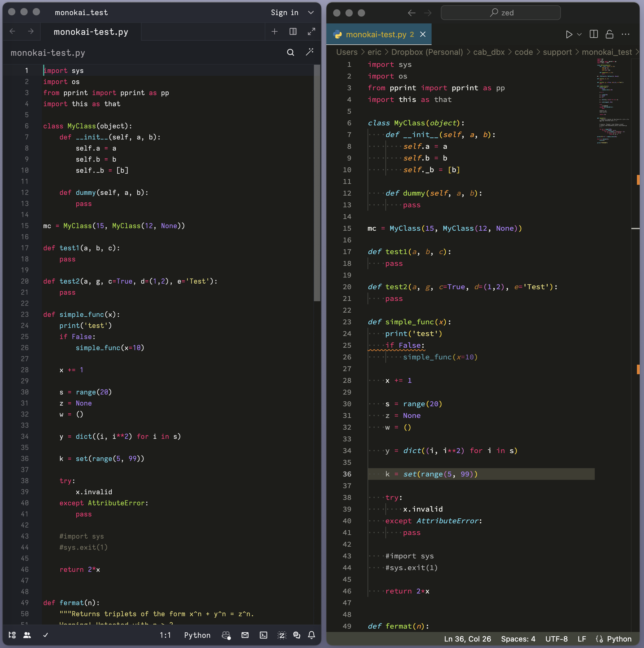Toggle the Zed assistant panel icon
The height and width of the screenshot is (648, 644).
(282, 635)
